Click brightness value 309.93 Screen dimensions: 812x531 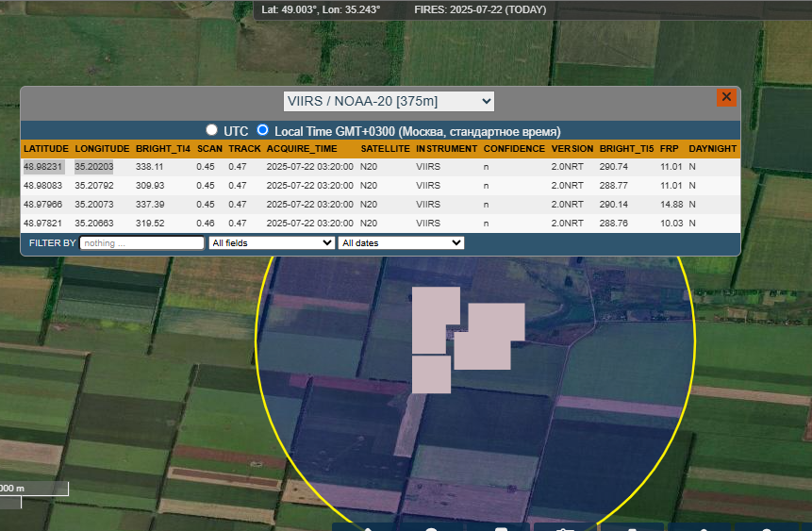150,186
